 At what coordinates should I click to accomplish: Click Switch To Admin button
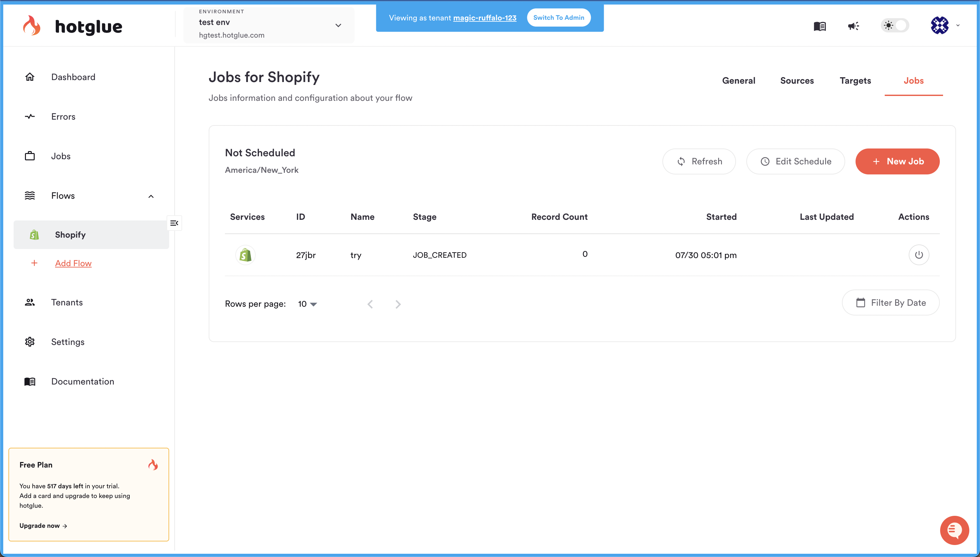tap(559, 18)
